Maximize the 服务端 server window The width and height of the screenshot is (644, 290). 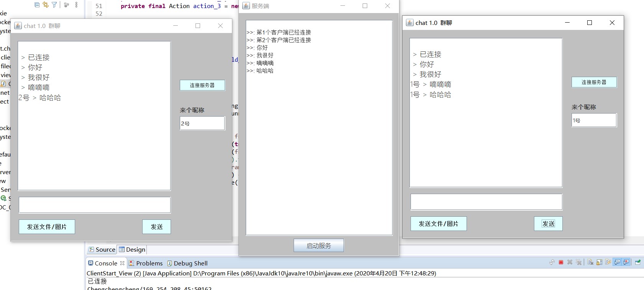coord(365,6)
